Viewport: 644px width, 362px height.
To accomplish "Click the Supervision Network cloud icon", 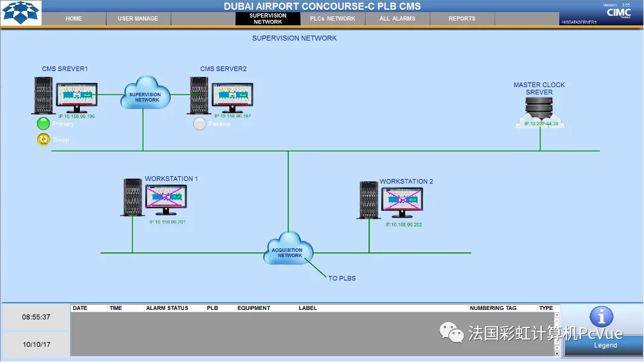I will click(x=145, y=93).
